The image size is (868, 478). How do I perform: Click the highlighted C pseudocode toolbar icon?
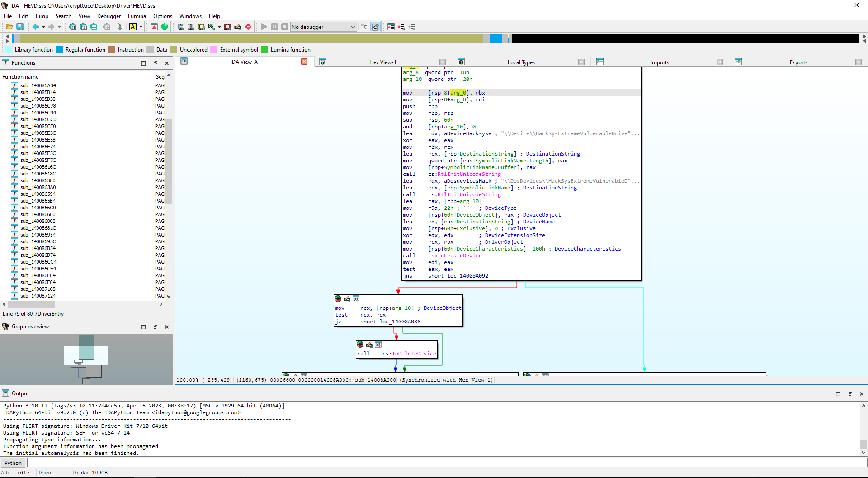(375, 27)
